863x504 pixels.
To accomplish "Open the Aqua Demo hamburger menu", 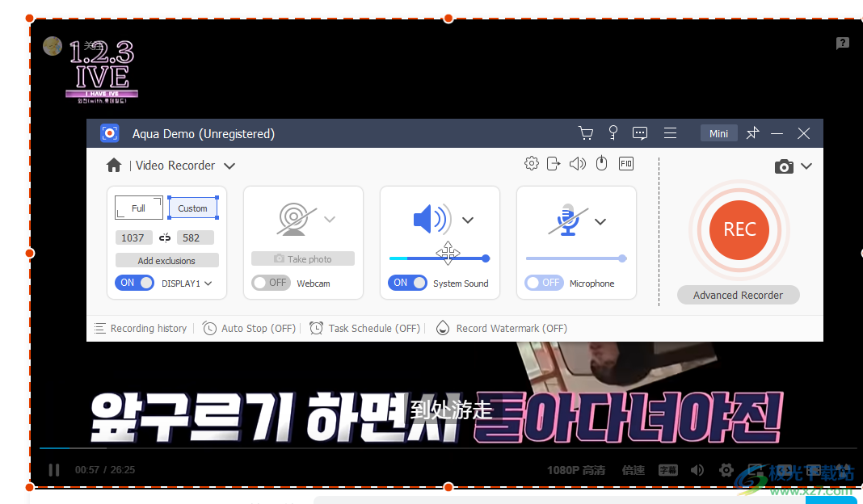I will tap(670, 133).
